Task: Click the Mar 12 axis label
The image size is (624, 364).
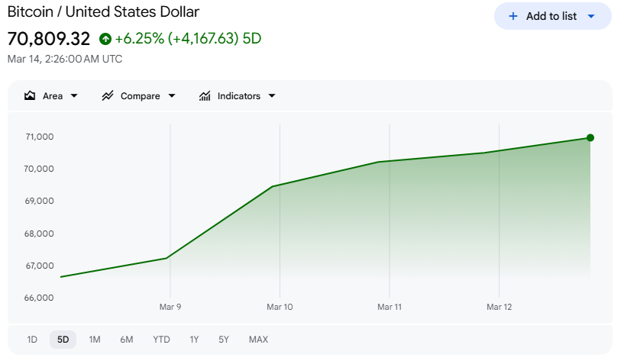Action: click(x=499, y=307)
